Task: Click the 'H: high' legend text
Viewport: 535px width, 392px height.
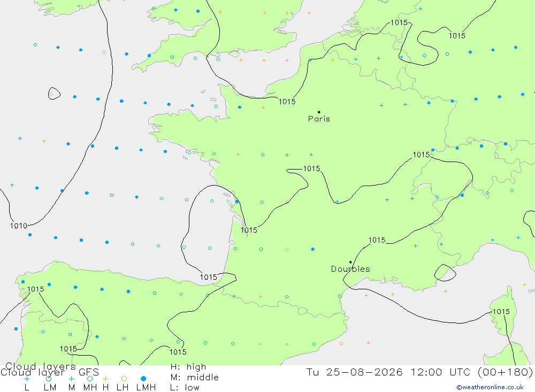Action: pyautogui.click(x=188, y=367)
